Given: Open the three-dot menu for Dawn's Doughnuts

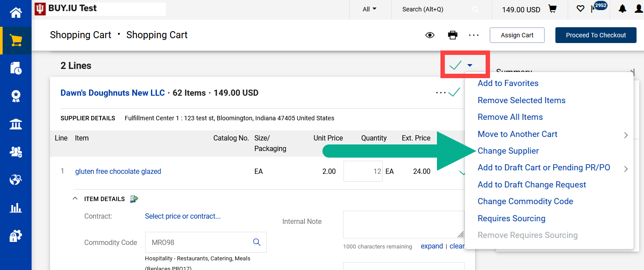Looking at the screenshot, I should coord(441,93).
